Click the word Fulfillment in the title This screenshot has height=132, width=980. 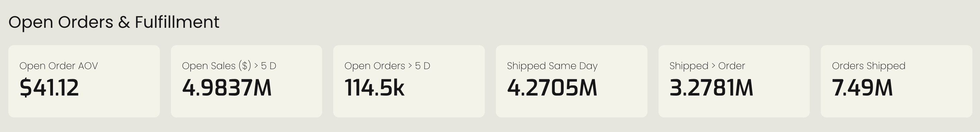tap(177, 22)
